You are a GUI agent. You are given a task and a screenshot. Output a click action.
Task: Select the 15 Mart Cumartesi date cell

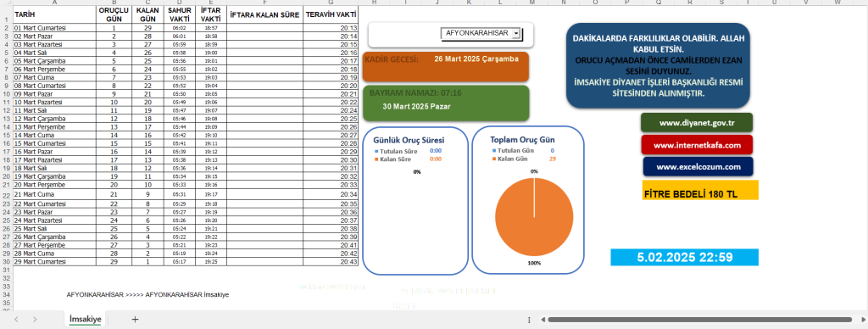click(54, 143)
